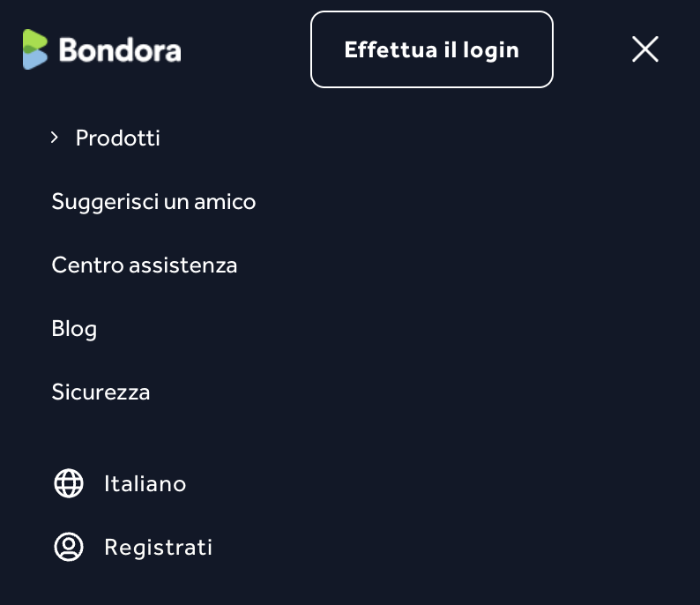Viewport: 700px width, 605px height.
Task: Navigate to the Sicurezza page
Action: pyautogui.click(x=101, y=392)
